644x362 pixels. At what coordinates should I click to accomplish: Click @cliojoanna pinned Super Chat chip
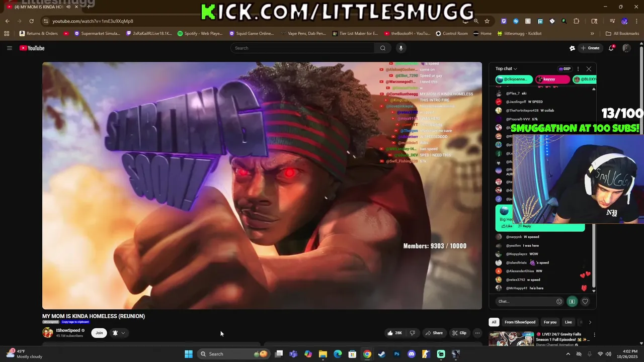(514, 79)
